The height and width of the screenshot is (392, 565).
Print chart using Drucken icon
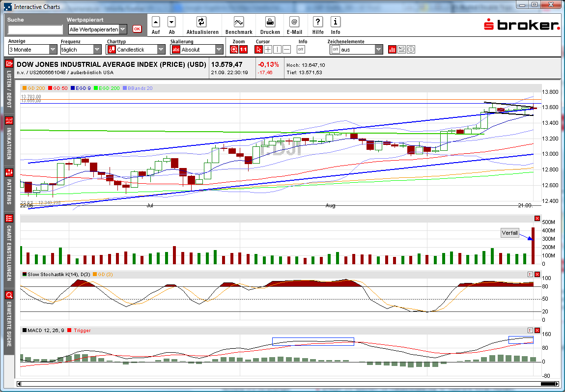click(270, 22)
